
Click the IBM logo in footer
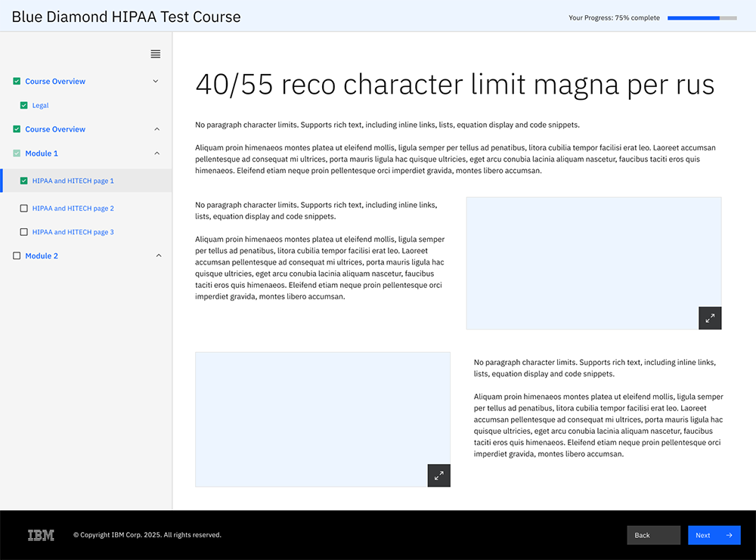pos(41,535)
